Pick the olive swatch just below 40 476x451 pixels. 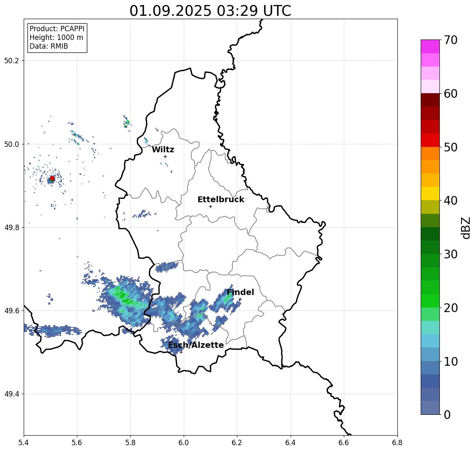[430, 207]
